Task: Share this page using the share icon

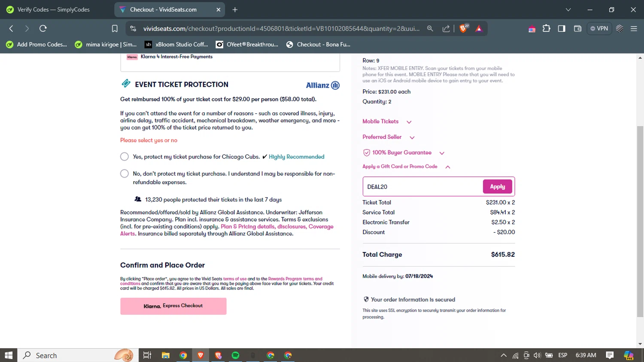Action: 446,28
